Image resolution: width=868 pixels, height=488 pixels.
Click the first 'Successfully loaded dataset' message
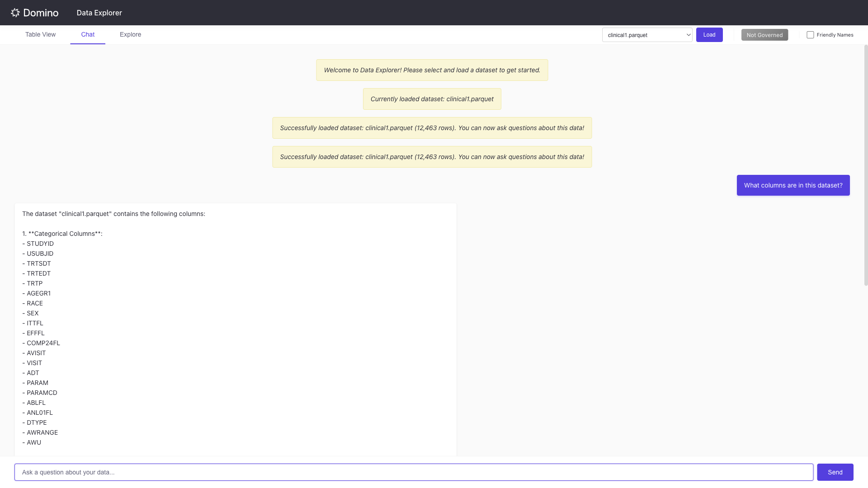pyautogui.click(x=432, y=128)
